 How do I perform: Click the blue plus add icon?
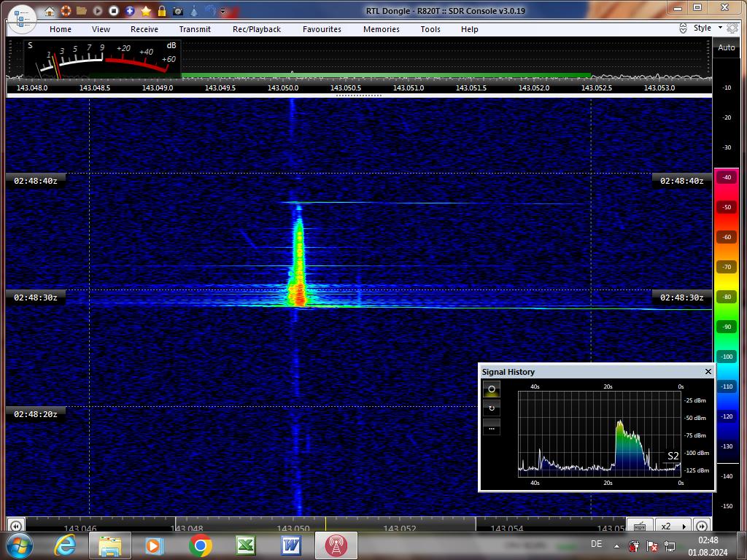pos(130,10)
